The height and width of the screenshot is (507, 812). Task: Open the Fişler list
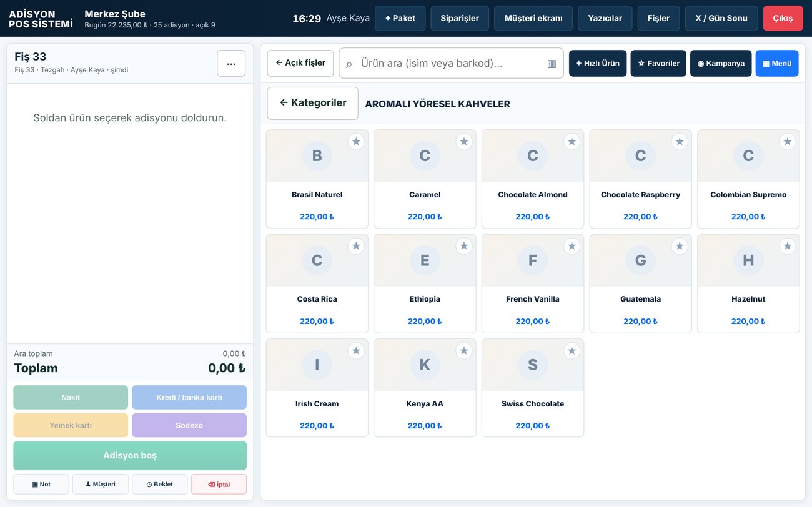(x=659, y=18)
